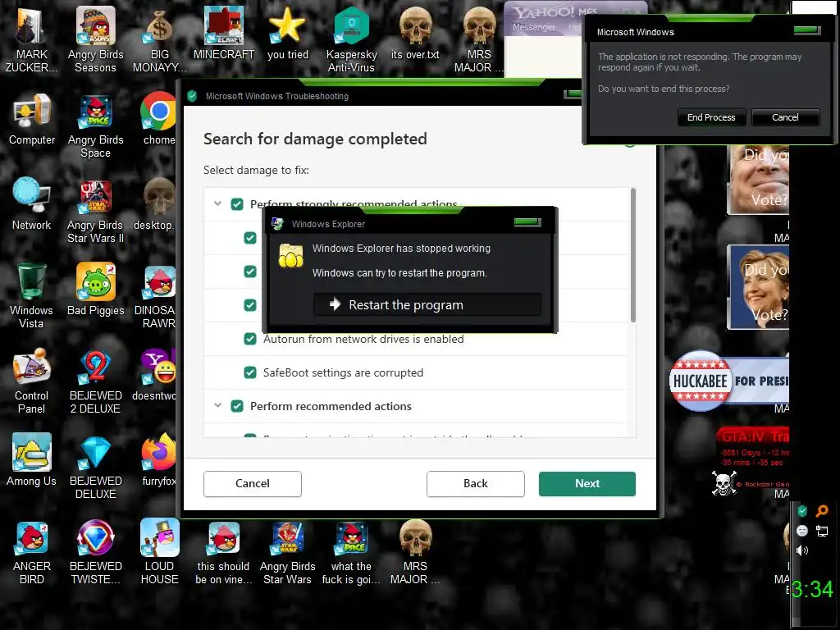The height and width of the screenshot is (630, 840).
Task: Open the 'what the fuck is goi...' icon
Action: click(351, 552)
